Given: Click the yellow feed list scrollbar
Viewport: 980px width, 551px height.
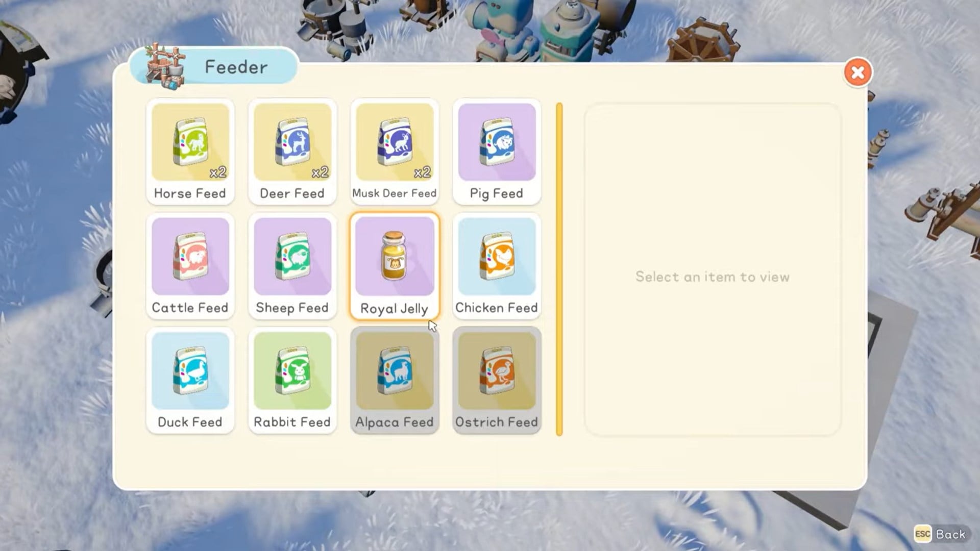Looking at the screenshot, I should coord(559,269).
